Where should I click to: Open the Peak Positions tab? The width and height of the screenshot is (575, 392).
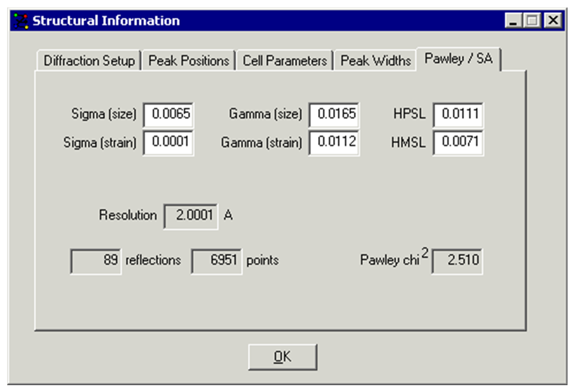(x=189, y=61)
